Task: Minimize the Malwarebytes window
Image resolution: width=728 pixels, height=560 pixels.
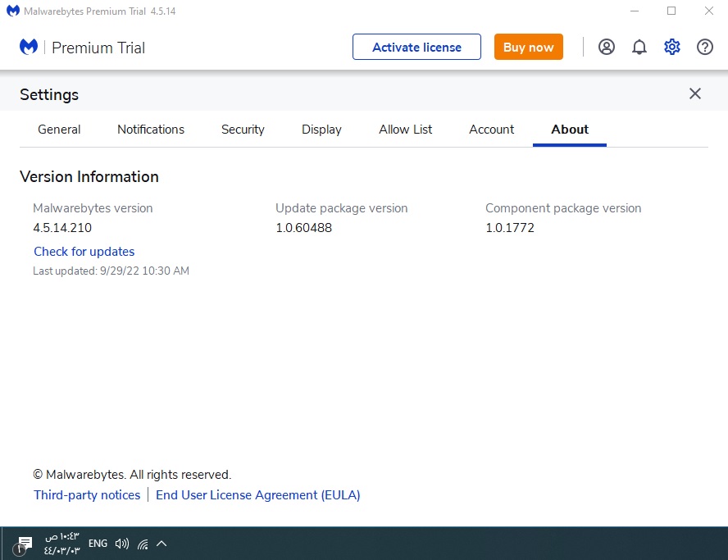Action: (635, 11)
